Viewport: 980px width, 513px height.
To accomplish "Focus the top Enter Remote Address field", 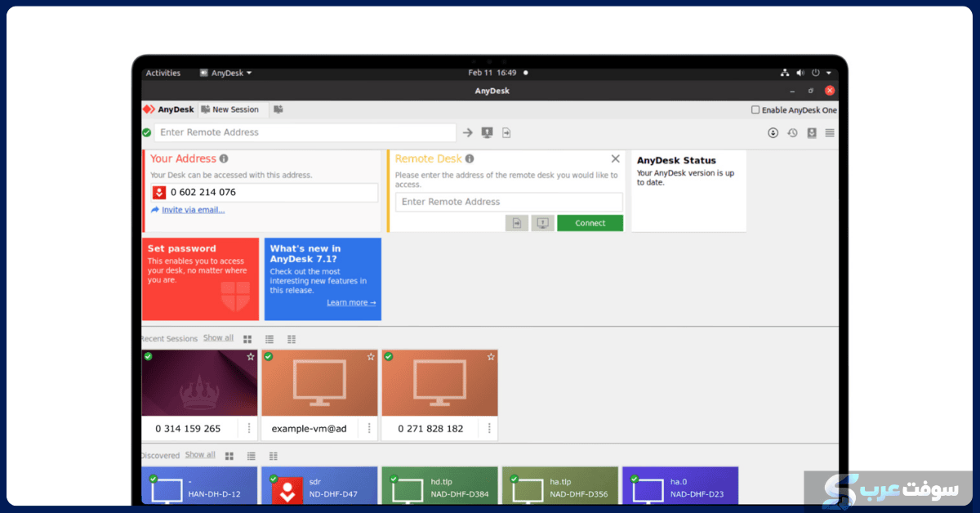I will pyautogui.click(x=305, y=132).
